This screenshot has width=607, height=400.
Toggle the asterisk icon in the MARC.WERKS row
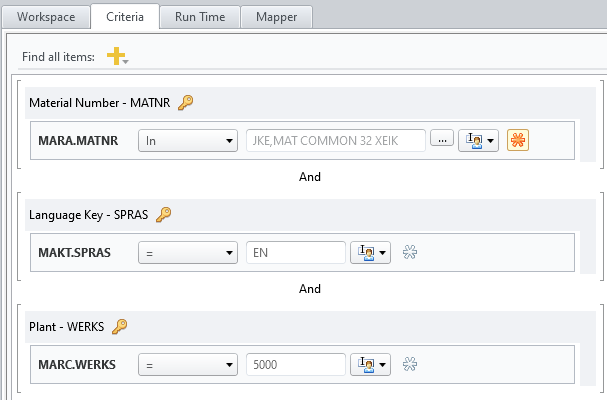(409, 365)
